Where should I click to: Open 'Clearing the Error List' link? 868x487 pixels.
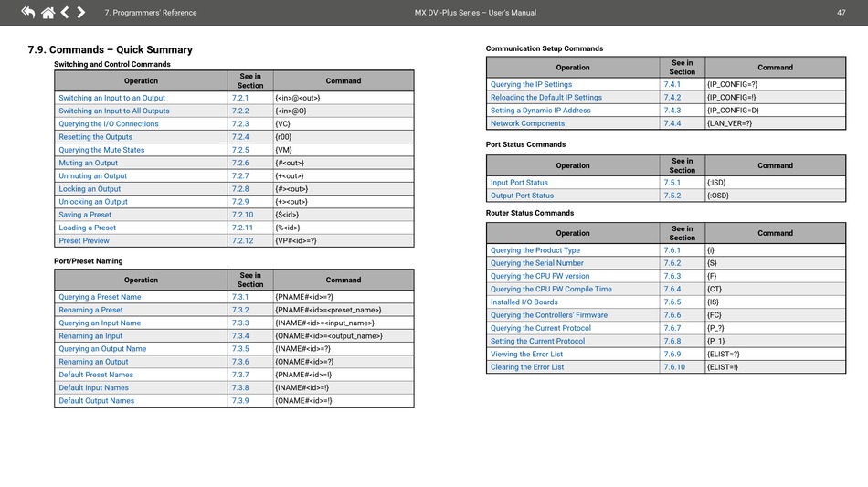[x=526, y=367]
